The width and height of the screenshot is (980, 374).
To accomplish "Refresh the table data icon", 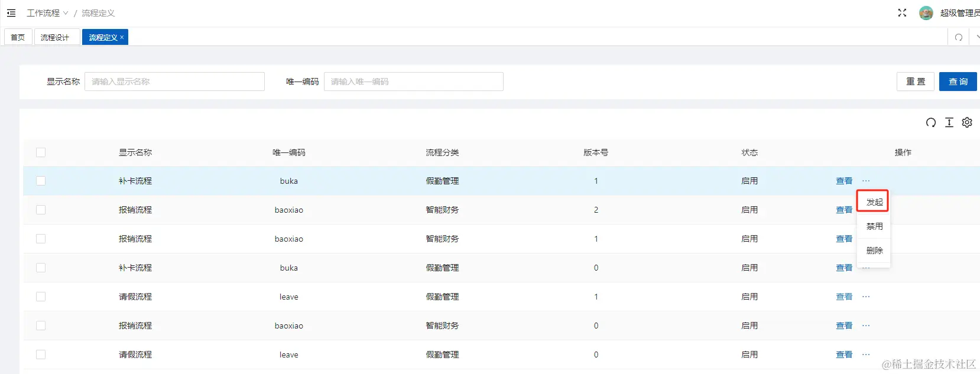I will [931, 122].
